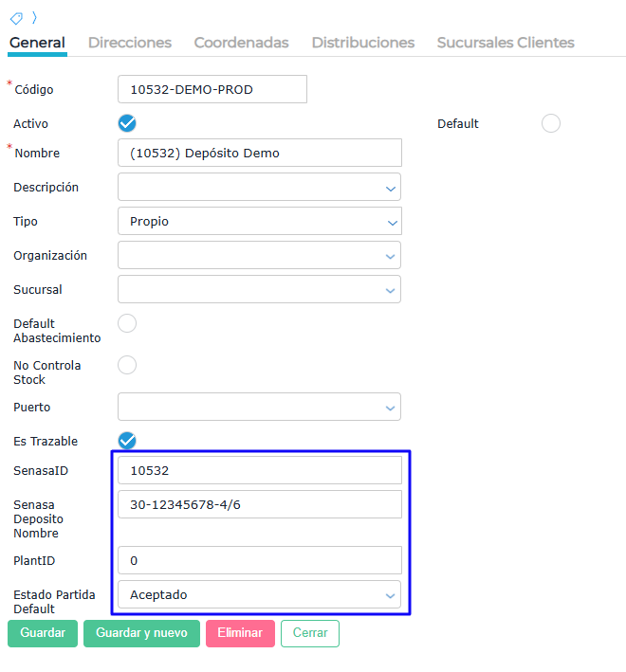
Task: Enable the Default checkbox
Action: click(551, 123)
